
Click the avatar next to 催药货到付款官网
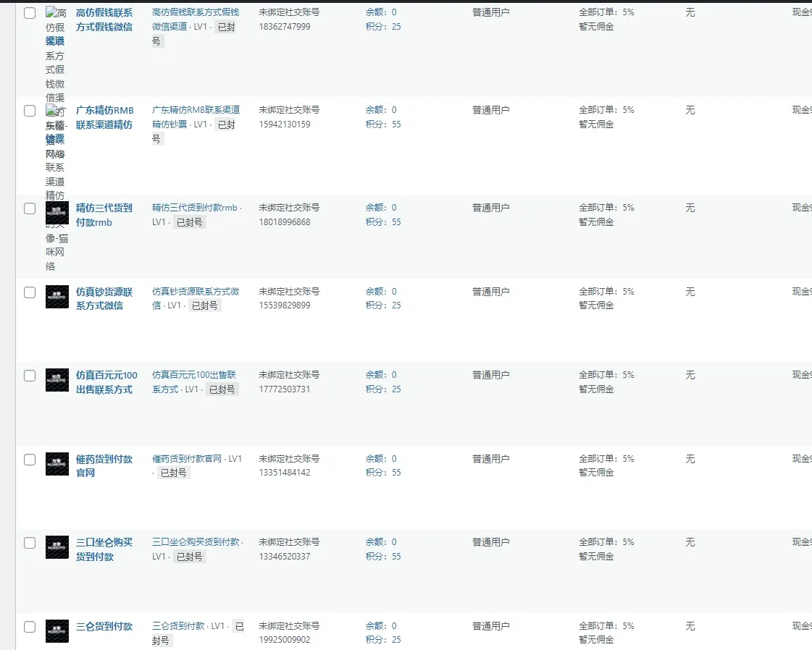click(x=57, y=464)
